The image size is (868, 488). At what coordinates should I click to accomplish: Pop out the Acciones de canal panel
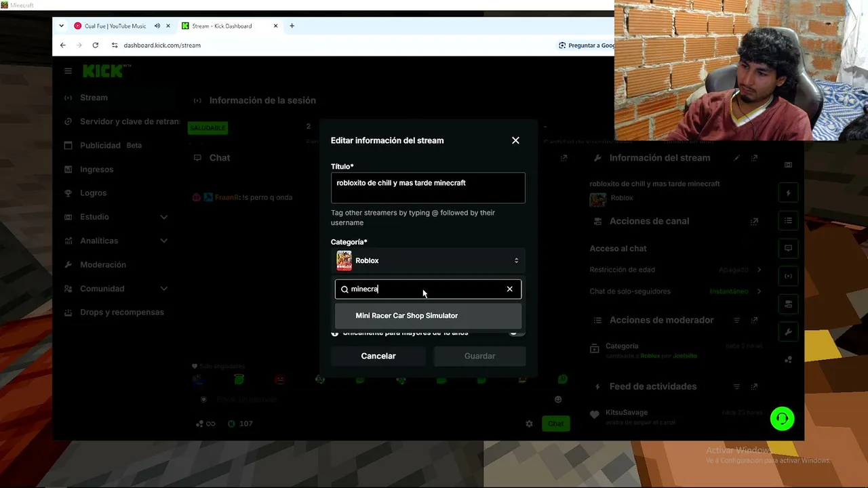click(x=755, y=222)
